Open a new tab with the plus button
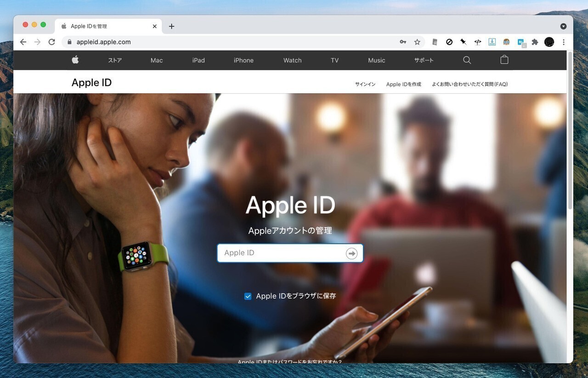 pyautogui.click(x=171, y=26)
